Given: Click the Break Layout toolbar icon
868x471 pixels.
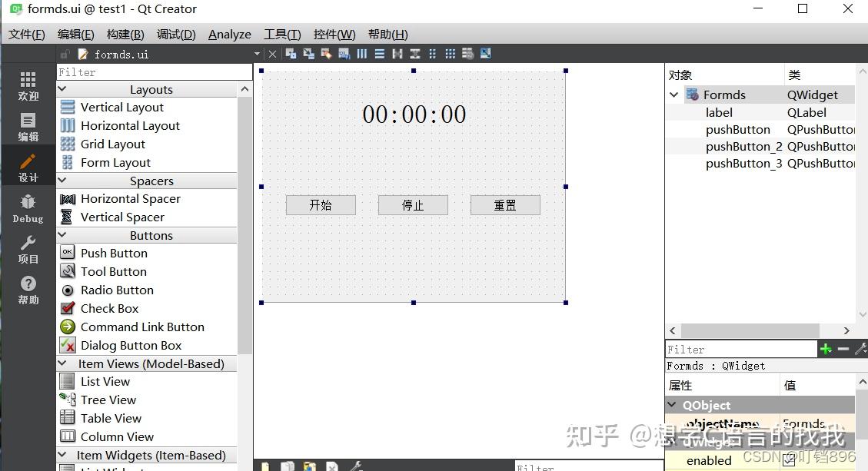Looking at the screenshot, I should coord(467,53).
